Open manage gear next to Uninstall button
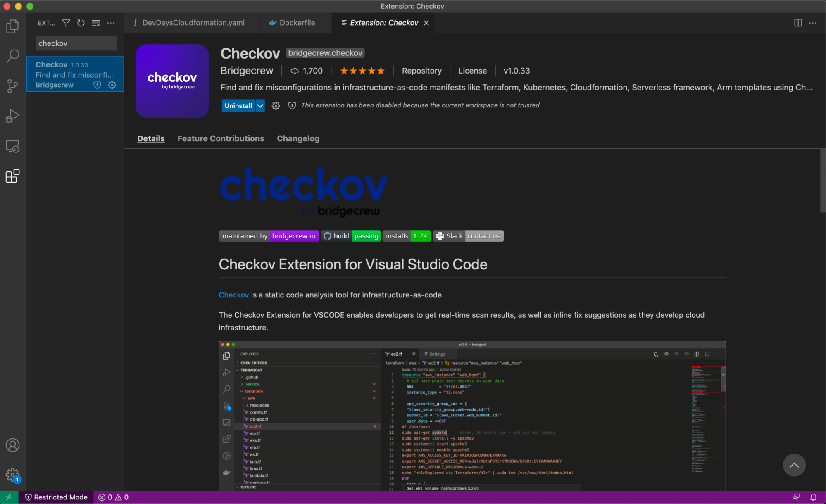The image size is (826, 504). pyautogui.click(x=276, y=106)
